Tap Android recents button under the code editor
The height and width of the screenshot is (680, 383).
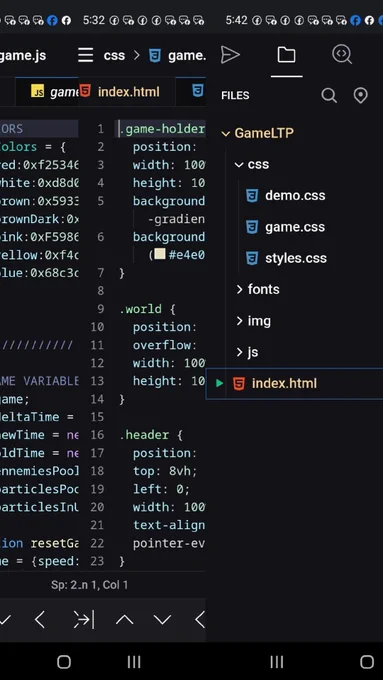pyautogui.click(x=134, y=662)
